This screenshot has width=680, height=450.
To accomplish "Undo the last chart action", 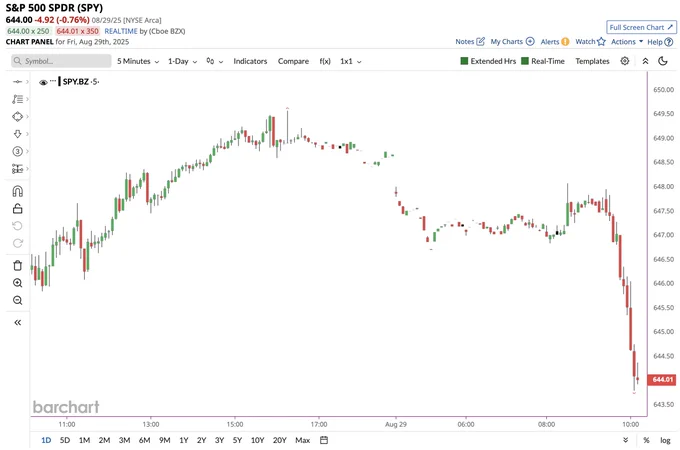I will [x=17, y=226].
